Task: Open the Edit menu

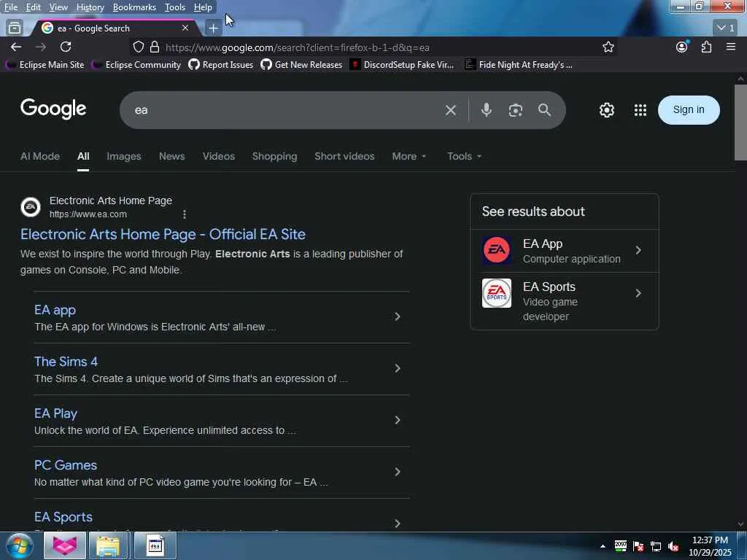Action: [34, 7]
